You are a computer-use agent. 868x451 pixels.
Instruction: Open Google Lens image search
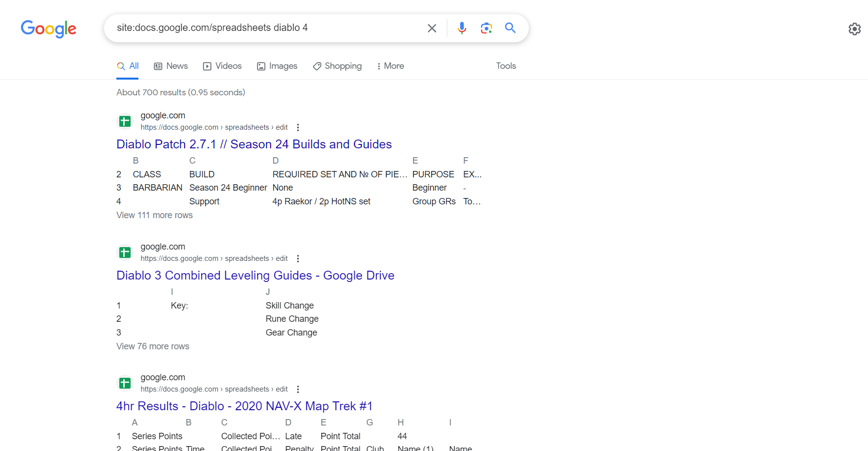coord(486,28)
